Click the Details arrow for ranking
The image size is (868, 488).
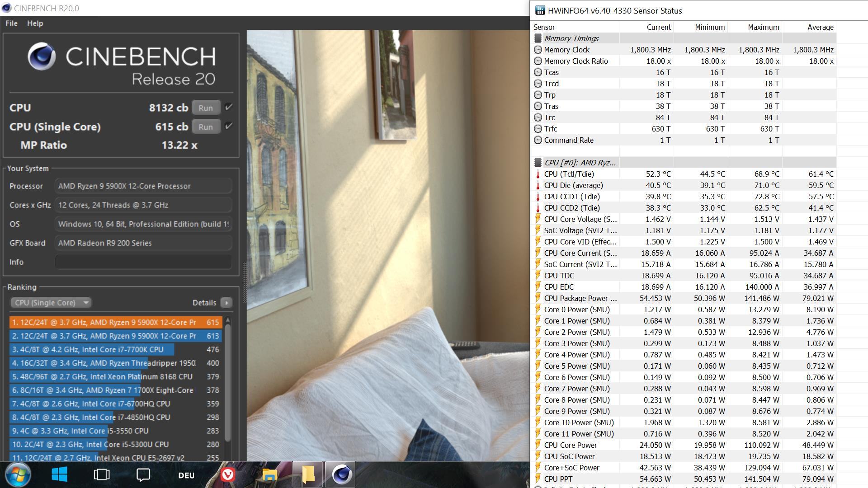point(226,302)
